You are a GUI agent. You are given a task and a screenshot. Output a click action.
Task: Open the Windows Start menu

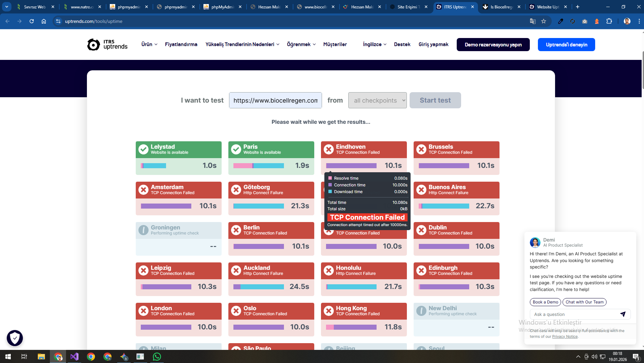click(x=8, y=357)
